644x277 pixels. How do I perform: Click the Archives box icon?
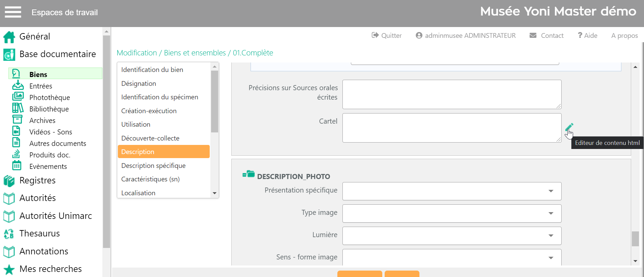[x=17, y=120]
